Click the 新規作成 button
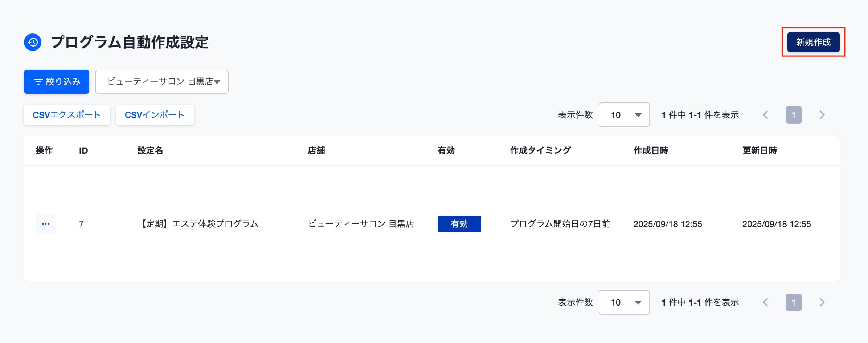868x343 pixels. 813,42
